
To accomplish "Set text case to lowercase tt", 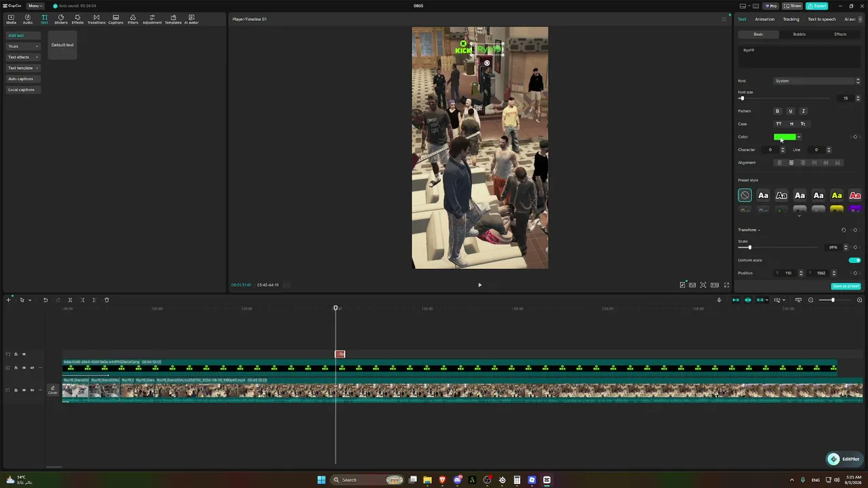I will click(x=791, y=124).
